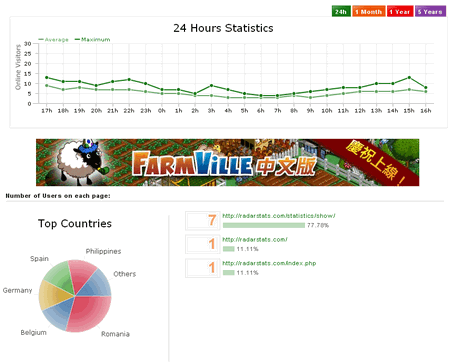449x364 pixels.
Task: Click the Spain green pie slice
Action: click(x=60, y=277)
